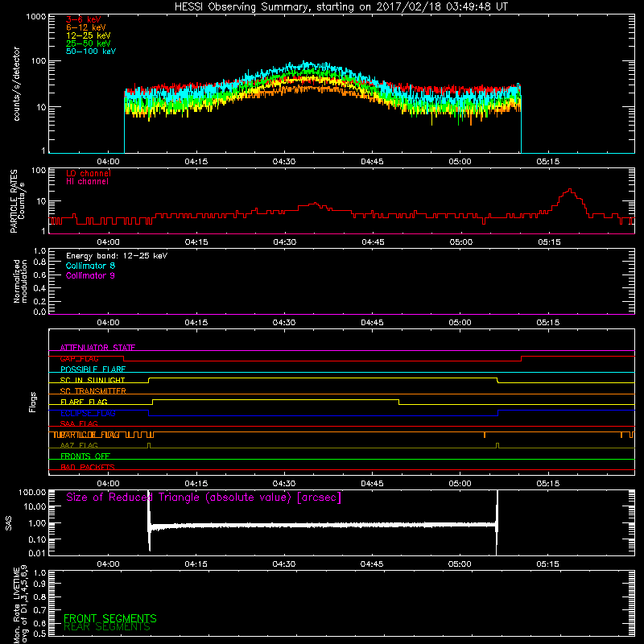Click the BAD_PACKETS flag label
The height and width of the screenshot is (644, 644).
(x=88, y=467)
